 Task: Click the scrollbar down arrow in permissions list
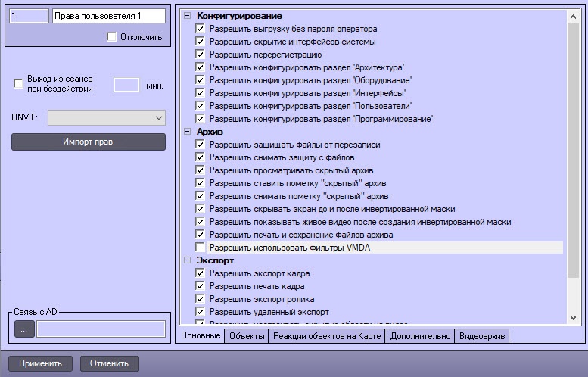[x=573, y=318]
